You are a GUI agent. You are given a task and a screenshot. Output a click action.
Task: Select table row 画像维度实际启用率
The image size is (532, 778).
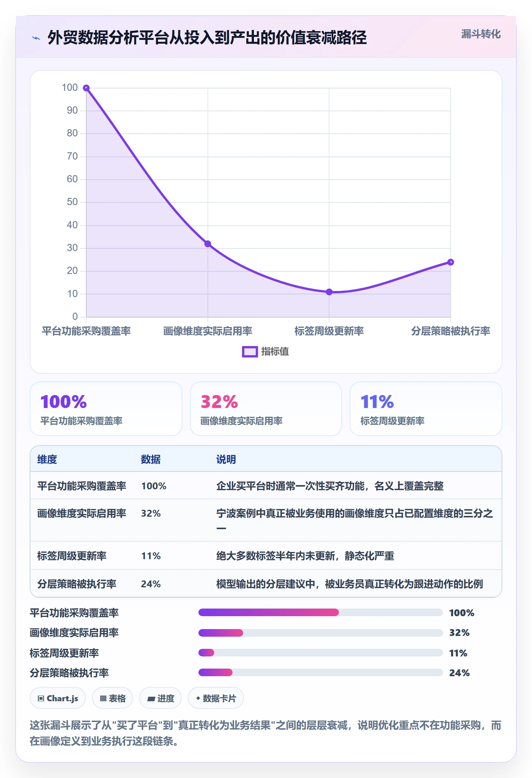click(266, 520)
